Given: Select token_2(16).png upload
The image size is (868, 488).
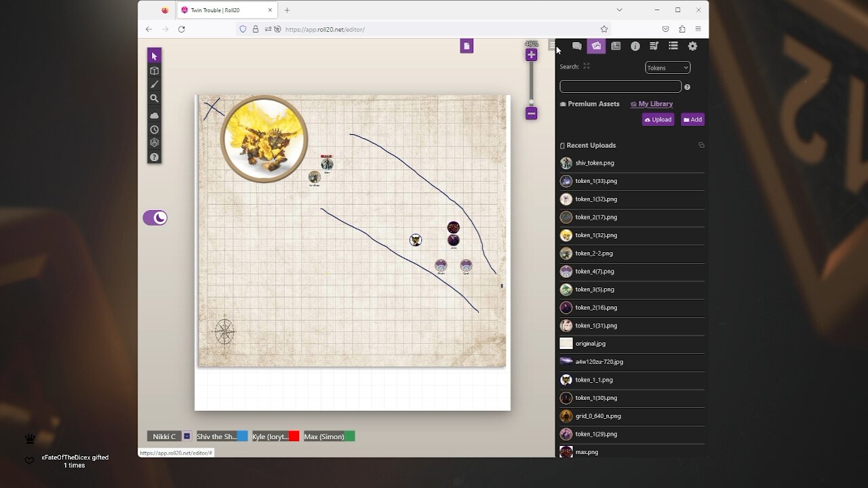Looking at the screenshot, I should coord(632,307).
